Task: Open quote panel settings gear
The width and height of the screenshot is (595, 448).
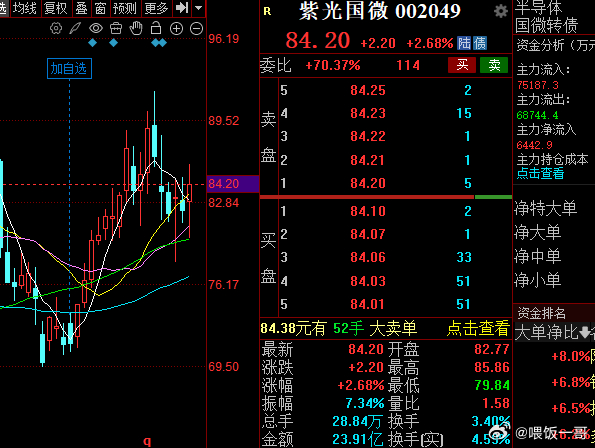Action: coord(501,11)
